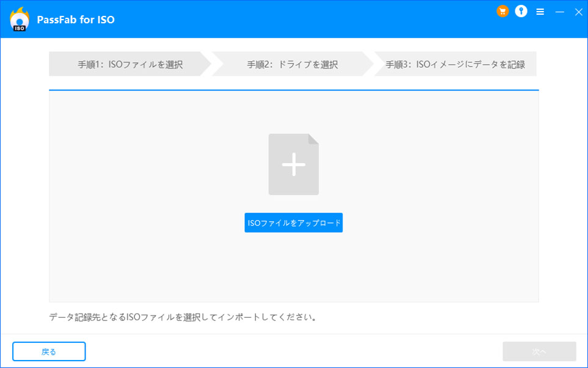
Task: Click the add file plus icon
Action: (x=294, y=164)
